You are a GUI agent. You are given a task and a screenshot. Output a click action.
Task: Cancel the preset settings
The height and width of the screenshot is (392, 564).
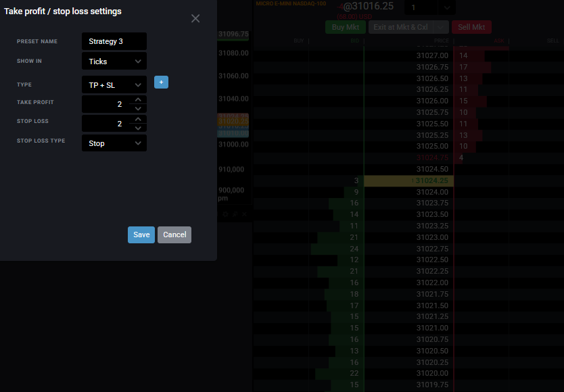coord(174,235)
